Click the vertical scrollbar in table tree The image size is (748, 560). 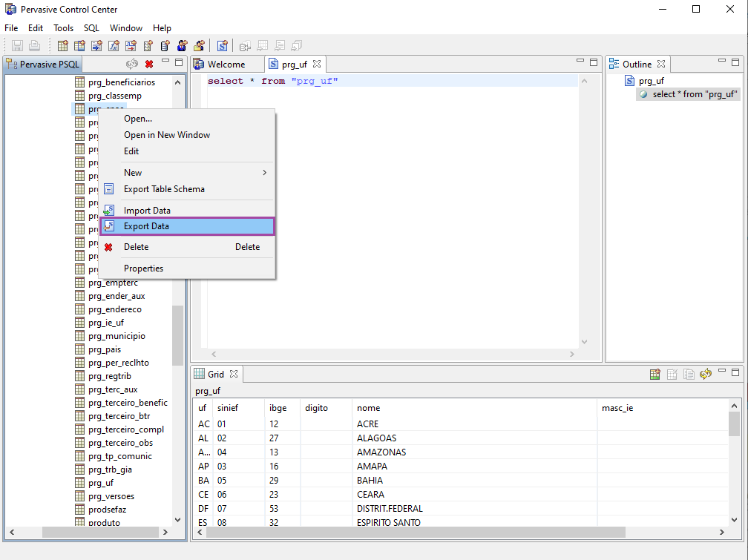click(x=177, y=334)
